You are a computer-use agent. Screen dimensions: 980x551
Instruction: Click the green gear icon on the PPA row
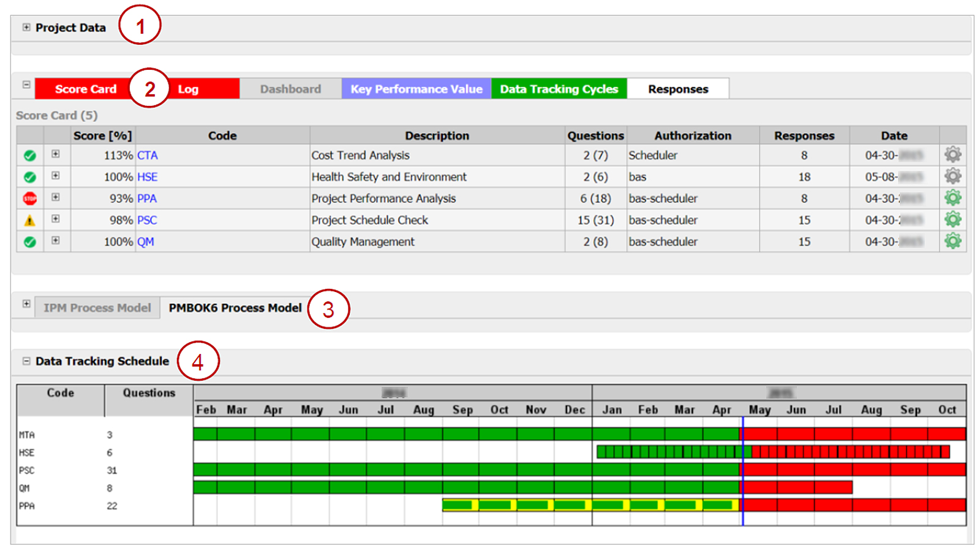pyautogui.click(x=953, y=198)
